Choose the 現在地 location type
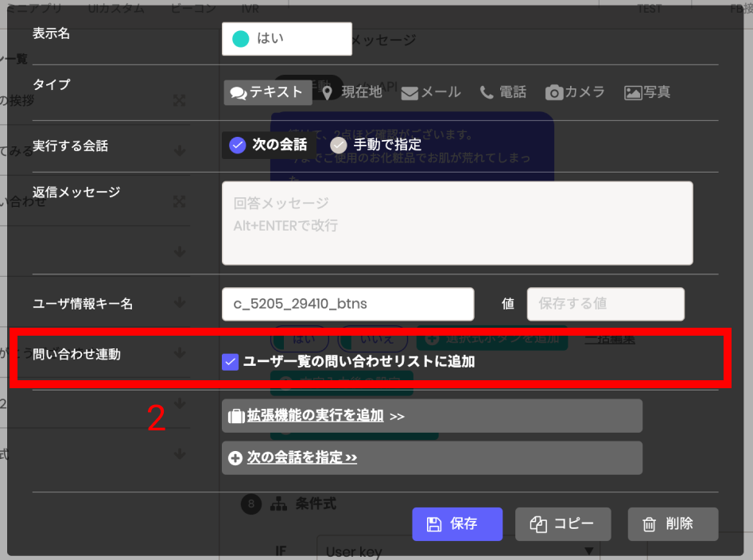 pos(351,92)
